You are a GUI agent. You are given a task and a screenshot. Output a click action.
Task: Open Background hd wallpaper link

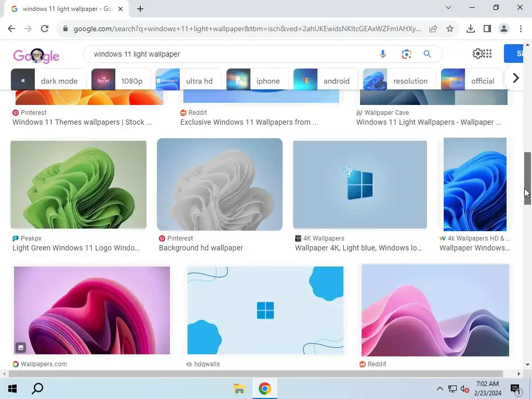[201, 248]
